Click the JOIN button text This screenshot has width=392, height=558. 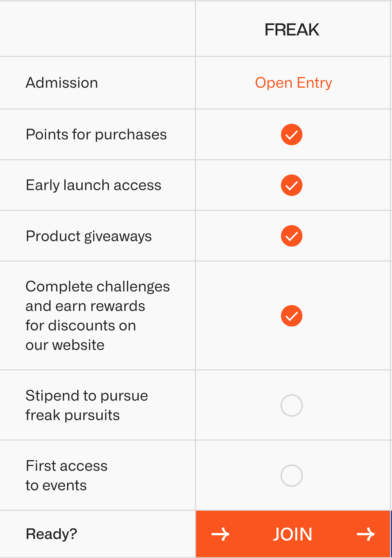[293, 534]
